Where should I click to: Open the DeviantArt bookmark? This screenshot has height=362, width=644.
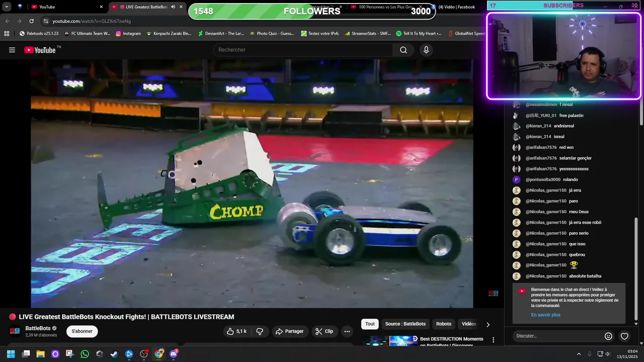tap(221, 34)
